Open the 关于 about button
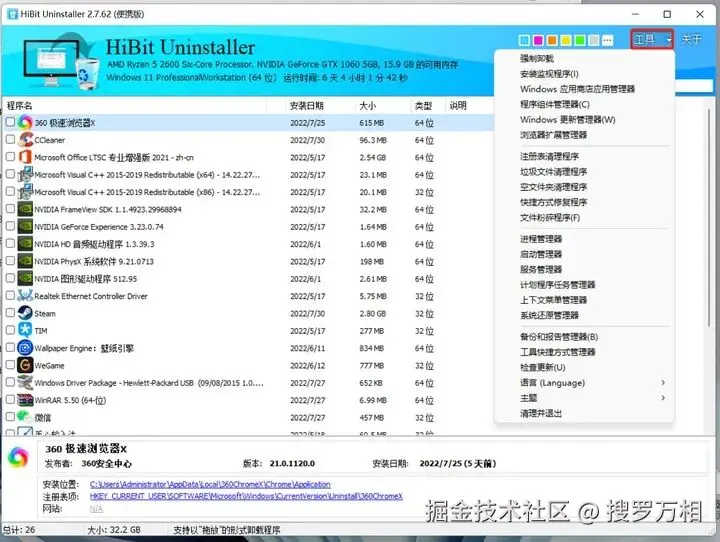The height and width of the screenshot is (542, 720). (x=692, y=40)
